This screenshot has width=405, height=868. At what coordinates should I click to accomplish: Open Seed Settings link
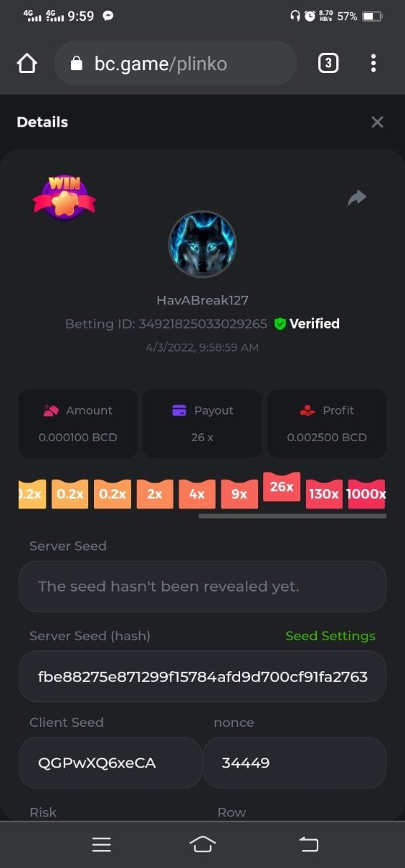pos(331,636)
